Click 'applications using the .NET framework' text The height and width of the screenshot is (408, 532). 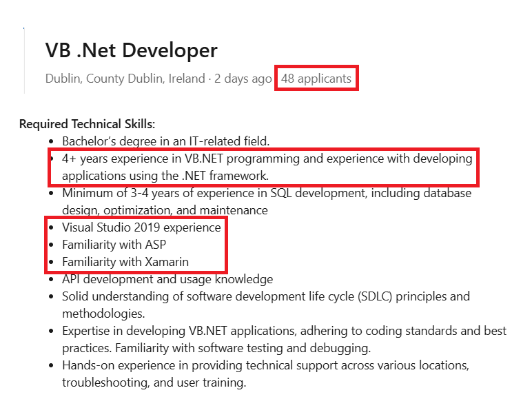[165, 176]
